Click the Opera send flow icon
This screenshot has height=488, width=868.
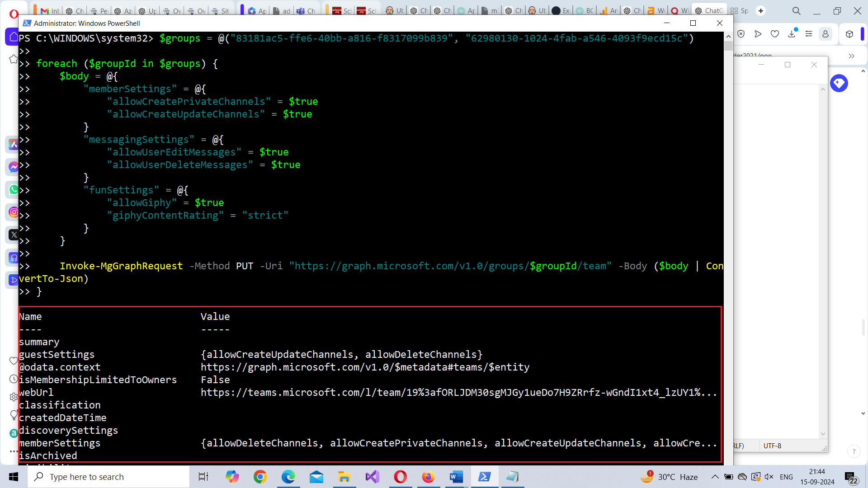758,34
